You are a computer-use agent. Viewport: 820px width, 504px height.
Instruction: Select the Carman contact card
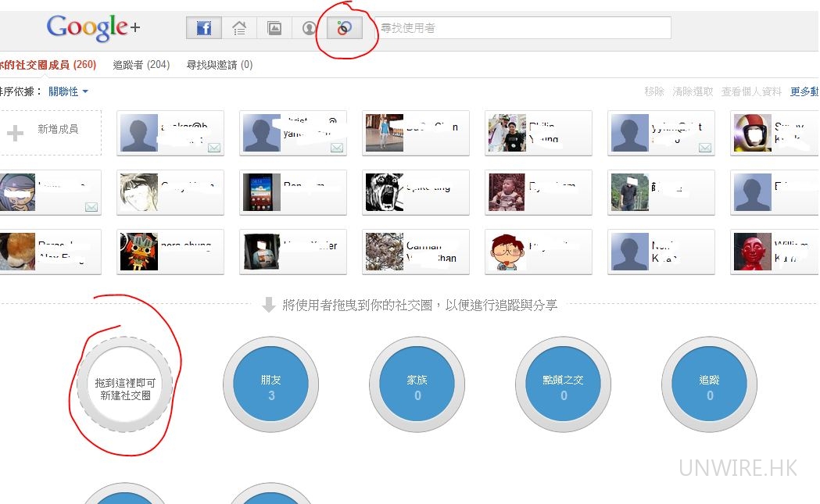416,252
